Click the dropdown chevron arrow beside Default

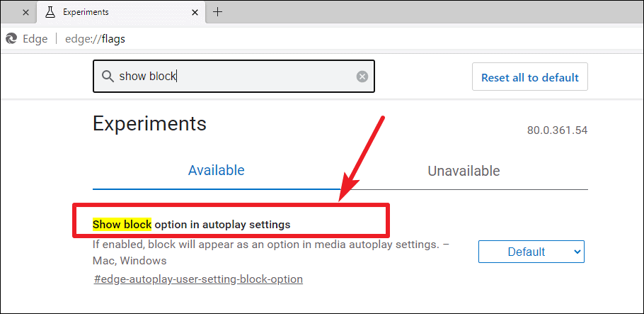(577, 252)
